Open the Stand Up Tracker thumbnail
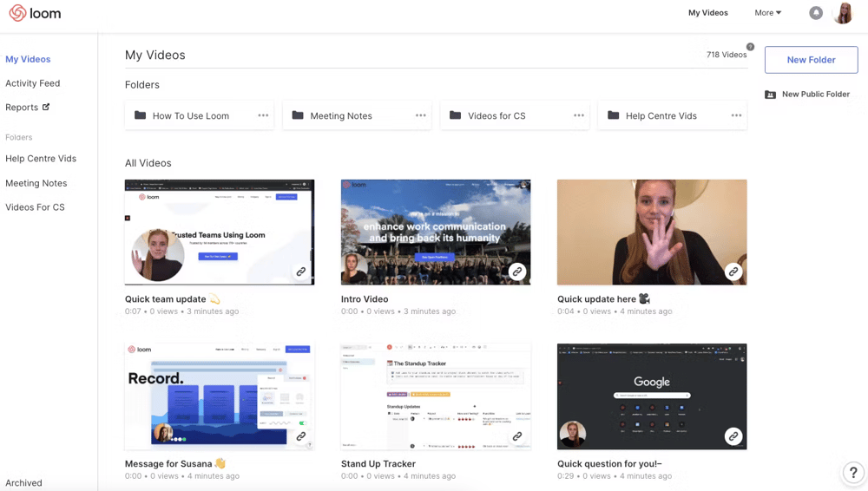The width and height of the screenshot is (868, 491). click(x=436, y=396)
